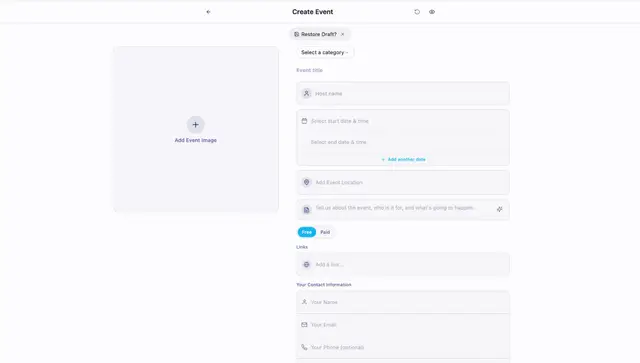The height and width of the screenshot is (363, 640).
Task: Dismiss the Restore Draft prompt
Action: [342, 34]
